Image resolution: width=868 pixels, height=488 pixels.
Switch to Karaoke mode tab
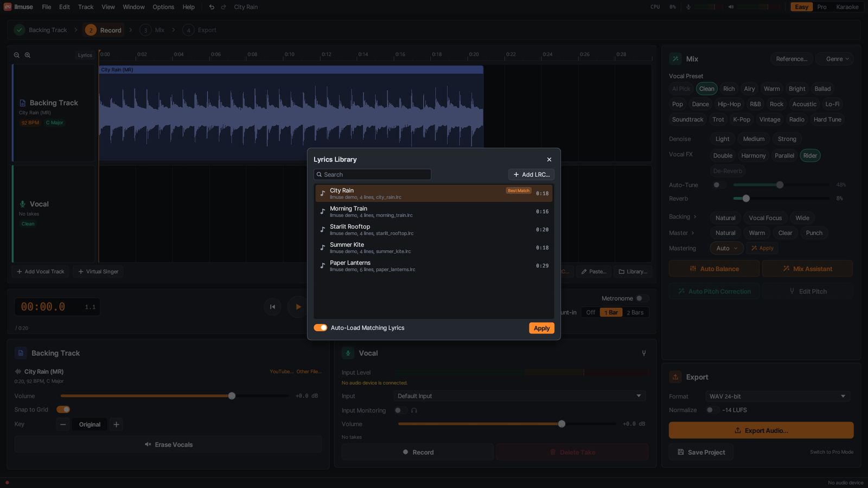(x=847, y=7)
